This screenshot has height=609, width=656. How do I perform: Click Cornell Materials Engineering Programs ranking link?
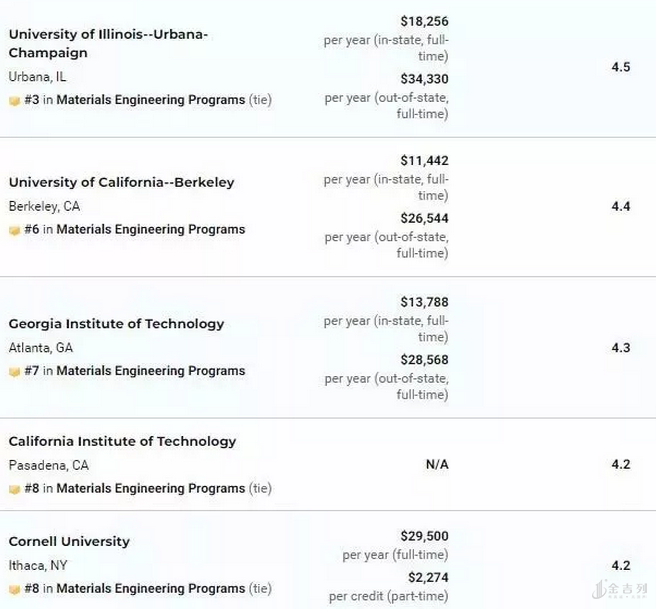point(150,589)
